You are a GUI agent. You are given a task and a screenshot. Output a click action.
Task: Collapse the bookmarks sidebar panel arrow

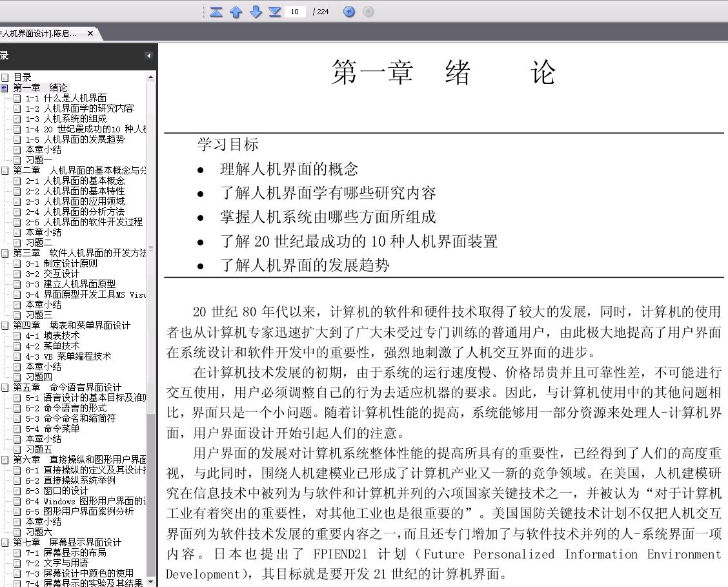pyautogui.click(x=148, y=56)
